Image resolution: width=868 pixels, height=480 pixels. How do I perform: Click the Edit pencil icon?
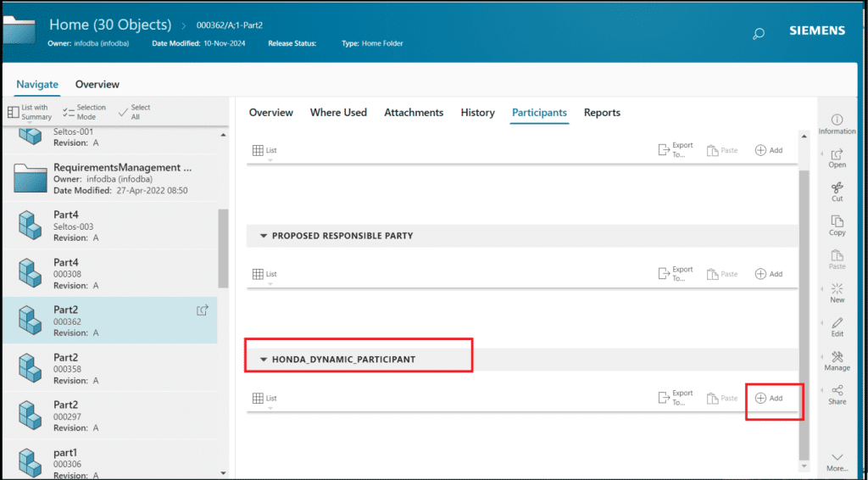click(x=837, y=323)
